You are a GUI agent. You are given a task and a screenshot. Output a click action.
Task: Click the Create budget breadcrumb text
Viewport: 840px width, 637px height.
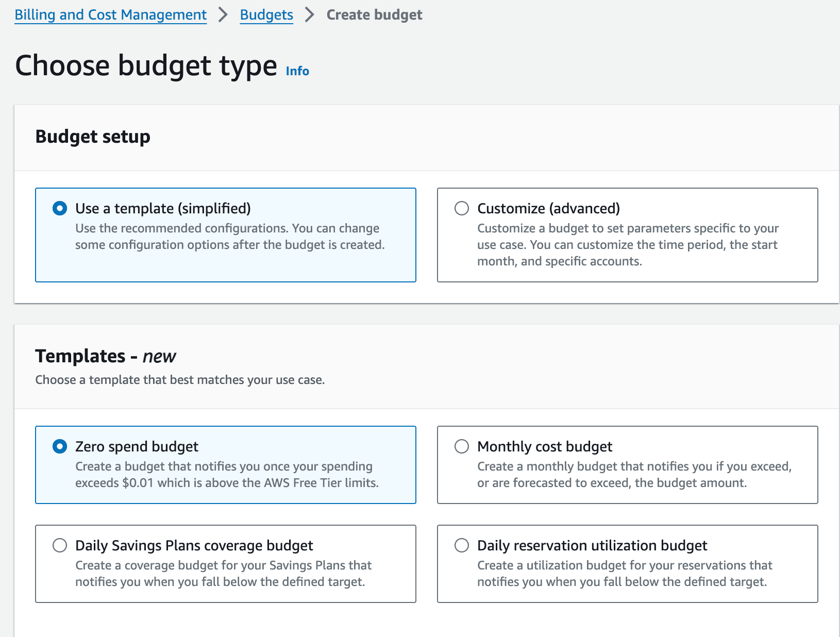[x=374, y=15]
